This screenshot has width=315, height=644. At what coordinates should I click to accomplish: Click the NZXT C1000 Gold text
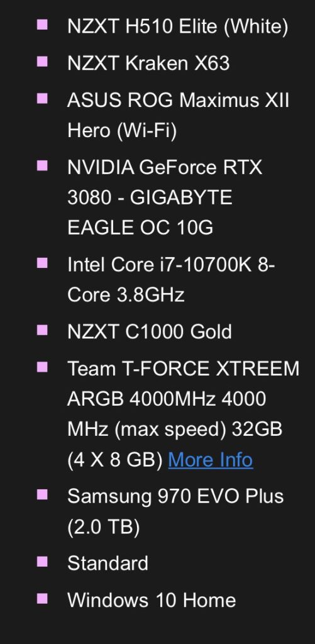click(149, 332)
